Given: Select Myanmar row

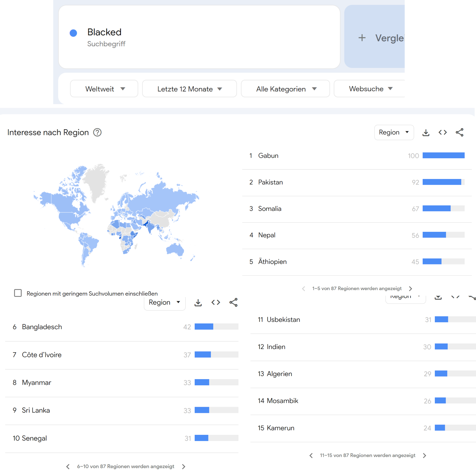Looking at the screenshot, I should tap(122, 383).
